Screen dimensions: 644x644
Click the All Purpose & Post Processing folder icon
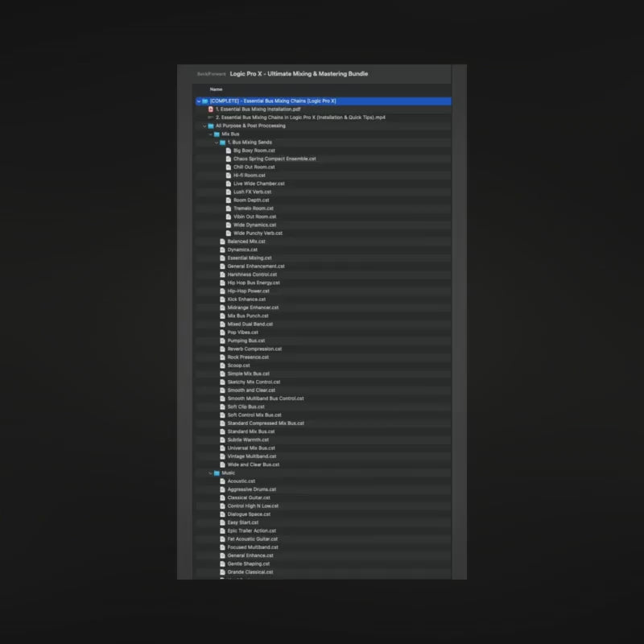tap(211, 126)
